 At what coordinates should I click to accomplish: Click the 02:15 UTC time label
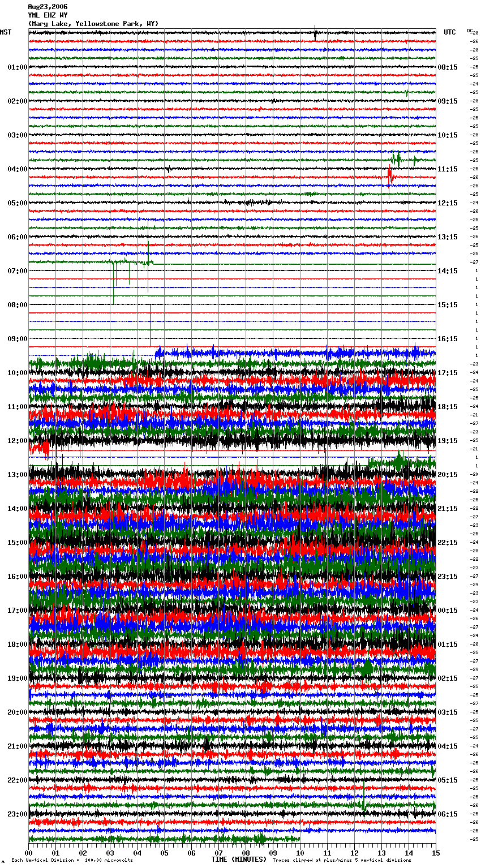pyautogui.click(x=448, y=678)
